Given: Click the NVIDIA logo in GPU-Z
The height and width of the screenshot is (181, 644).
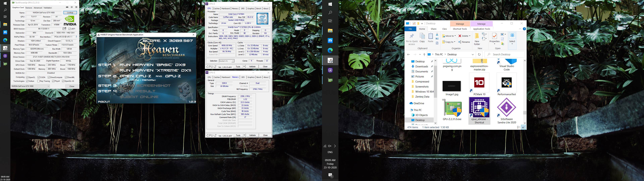Looking at the screenshot, I should tap(70, 21).
